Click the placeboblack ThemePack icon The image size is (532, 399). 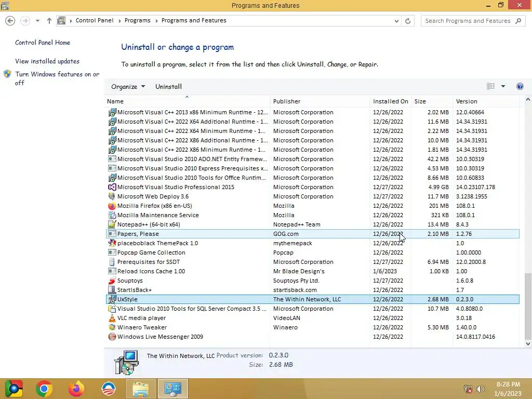[x=112, y=243]
